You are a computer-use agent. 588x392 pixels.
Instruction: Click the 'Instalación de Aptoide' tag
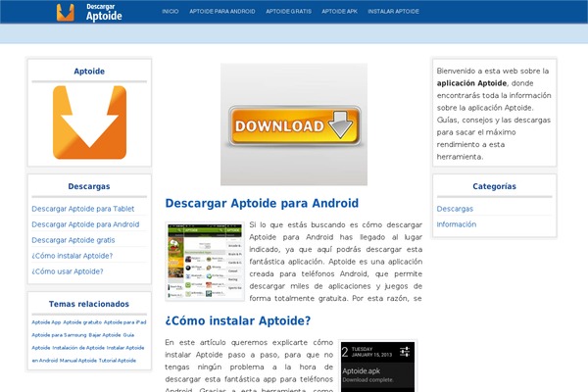point(78,348)
